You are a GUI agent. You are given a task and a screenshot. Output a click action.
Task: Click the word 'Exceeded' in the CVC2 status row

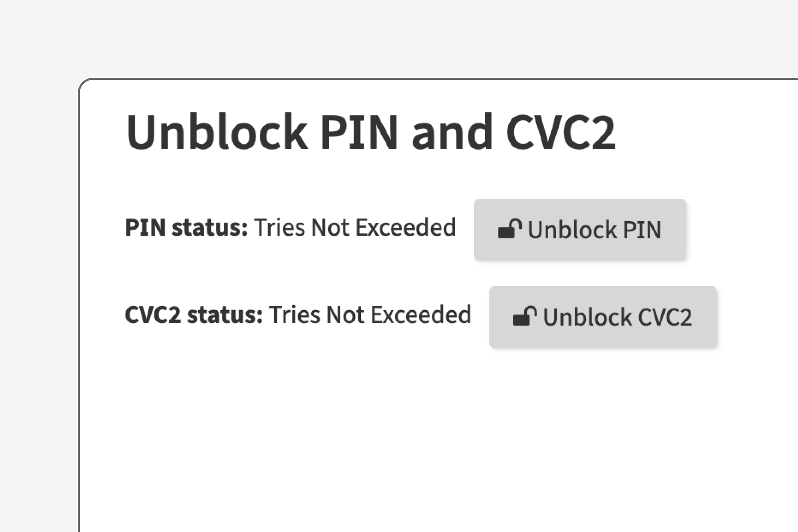click(421, 315)
